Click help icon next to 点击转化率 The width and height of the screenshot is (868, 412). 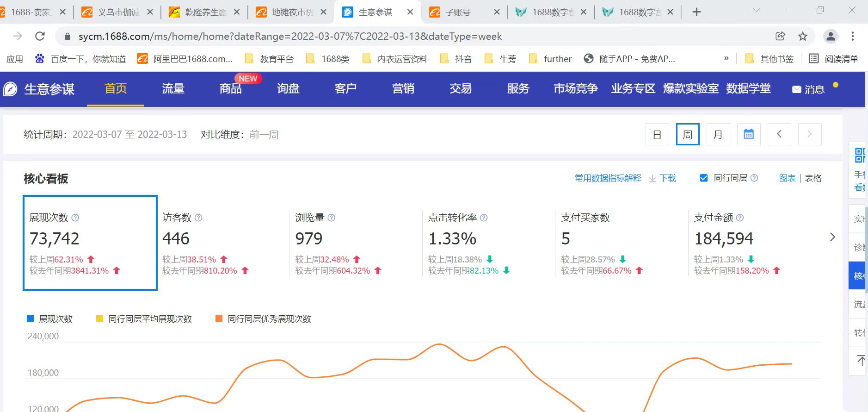[484, 218]
